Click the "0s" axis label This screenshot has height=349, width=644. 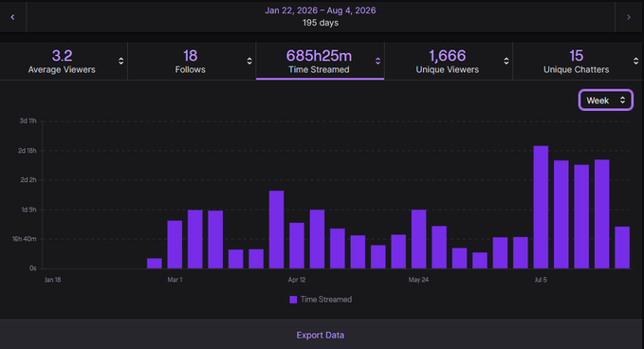[x=33, y=268]
